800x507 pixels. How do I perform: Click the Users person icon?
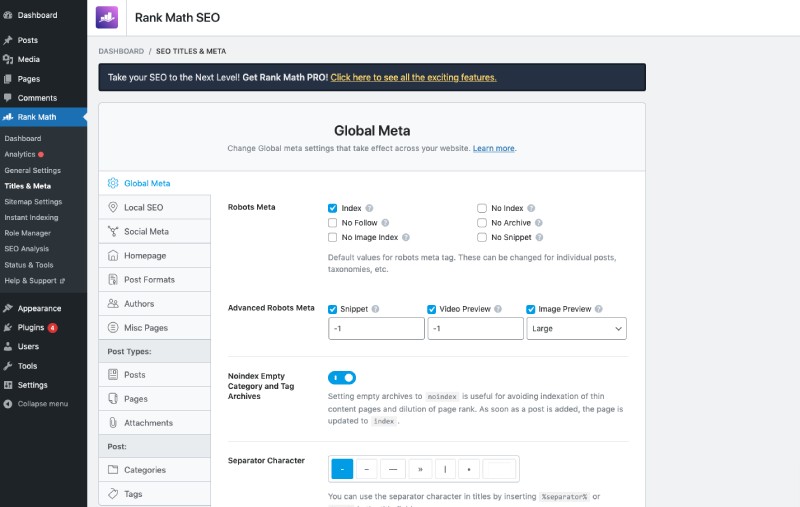(x=8, y=346)
